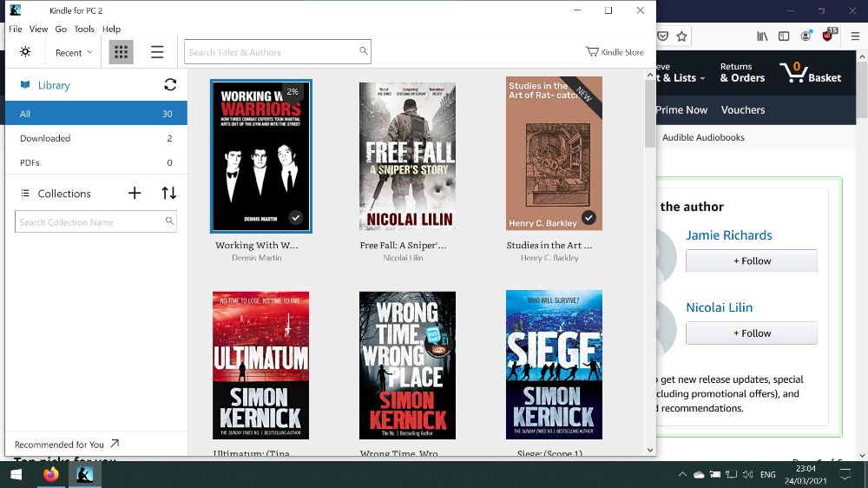Screen dimensions: 868x488
Task: Open the File menu
Action: [16, 29]
